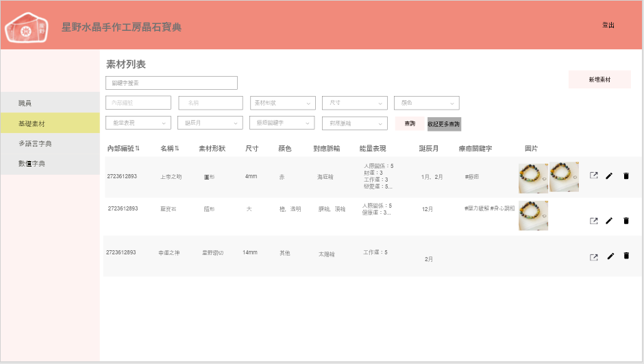
Task: Expand the 誕辰月 dropdown filter
Action: tap(210, 123)
